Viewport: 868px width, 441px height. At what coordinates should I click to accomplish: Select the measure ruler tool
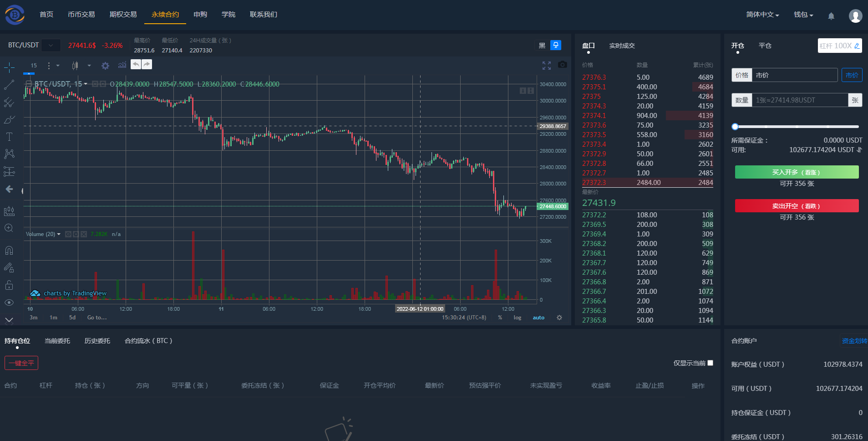coord(9,211)
